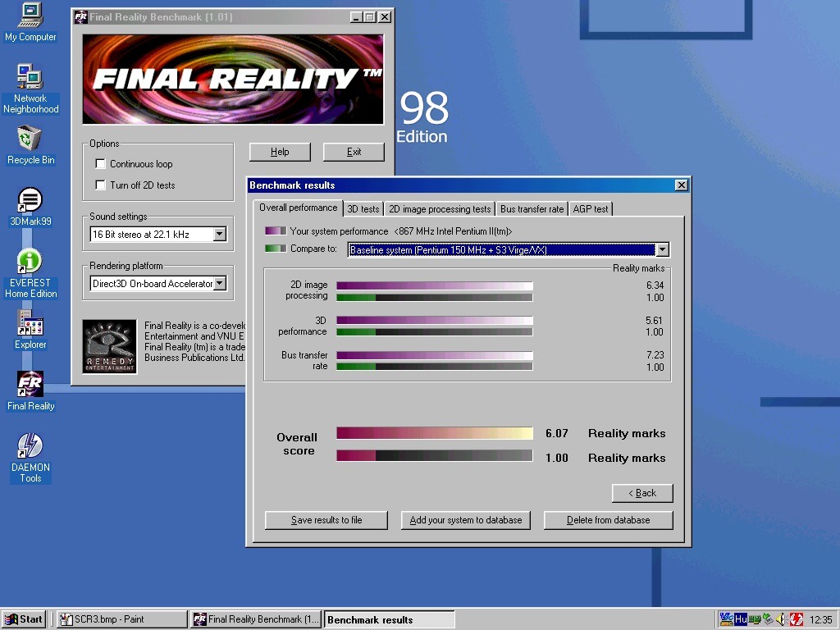The image size is (840, 630).
Task: Expand the Compare to system dropdown
Action: (663, 249)
